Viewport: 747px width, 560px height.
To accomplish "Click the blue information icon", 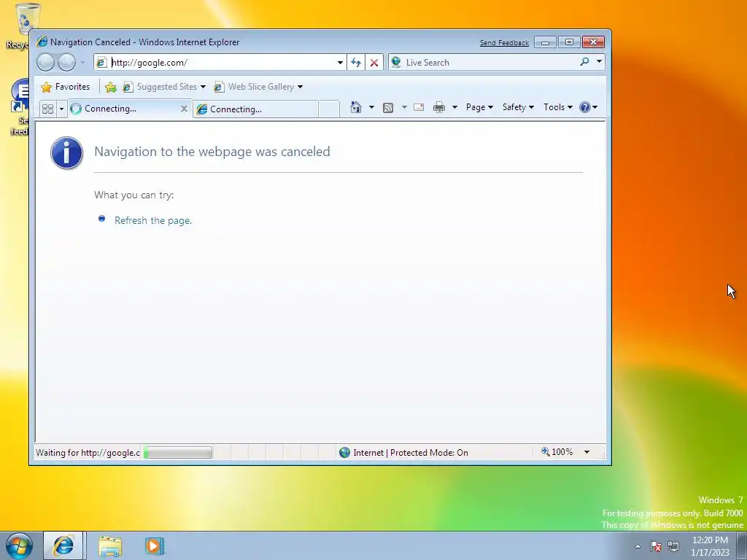I will click(66, 153).
